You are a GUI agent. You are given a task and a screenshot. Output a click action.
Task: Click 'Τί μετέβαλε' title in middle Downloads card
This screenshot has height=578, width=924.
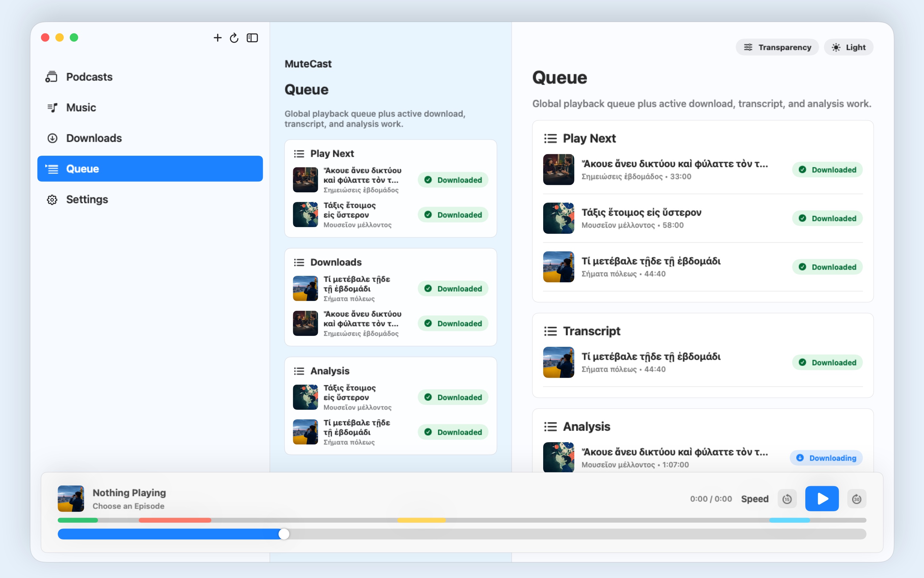pos(357,284)
